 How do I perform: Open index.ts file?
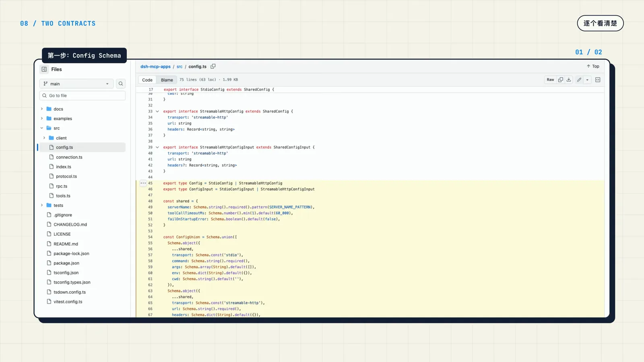tap(64, 167)
